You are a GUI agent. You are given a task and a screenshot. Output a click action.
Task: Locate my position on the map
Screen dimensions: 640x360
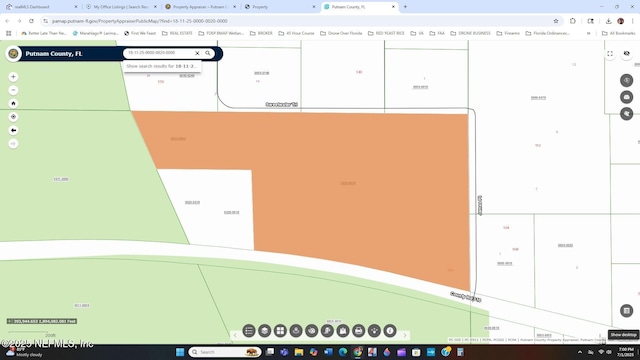click(x=13, y=117)
